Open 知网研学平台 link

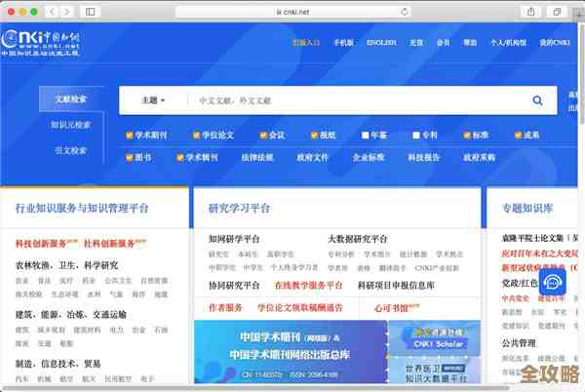(234, 239)
